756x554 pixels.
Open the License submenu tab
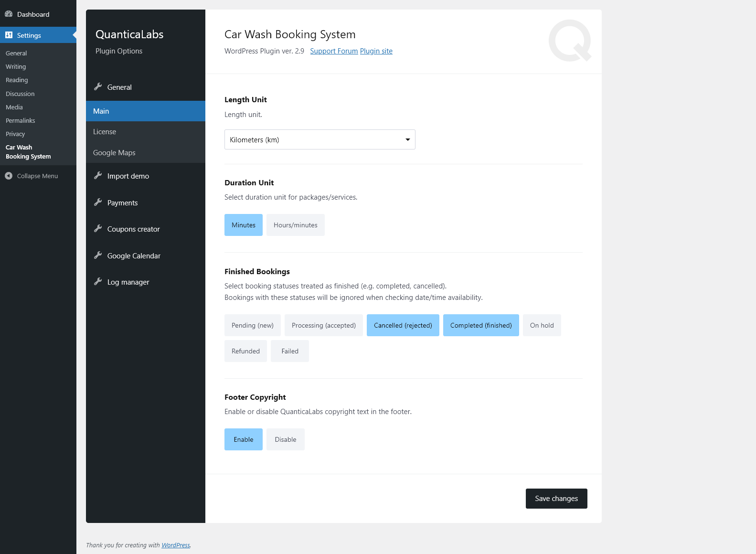click(105, 132)
